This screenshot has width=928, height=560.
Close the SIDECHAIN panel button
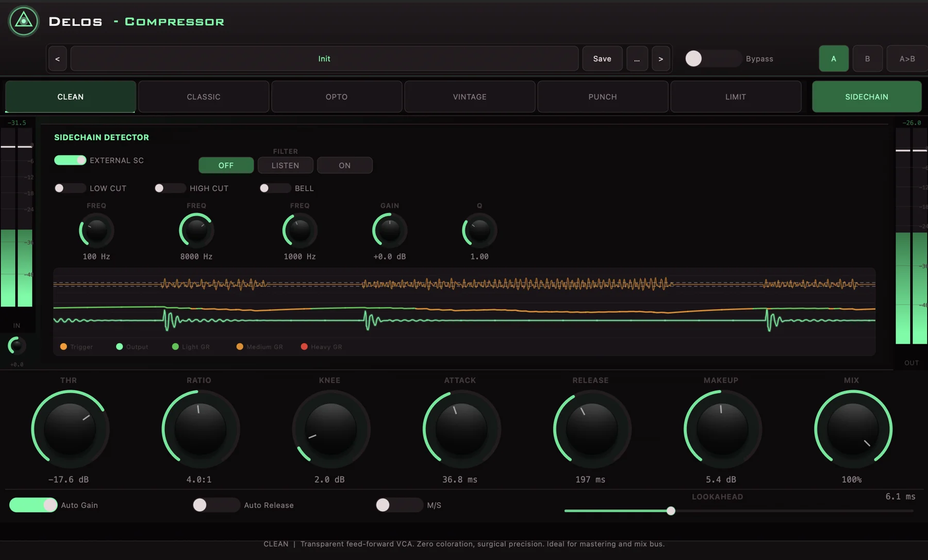(x=867, y=97)
